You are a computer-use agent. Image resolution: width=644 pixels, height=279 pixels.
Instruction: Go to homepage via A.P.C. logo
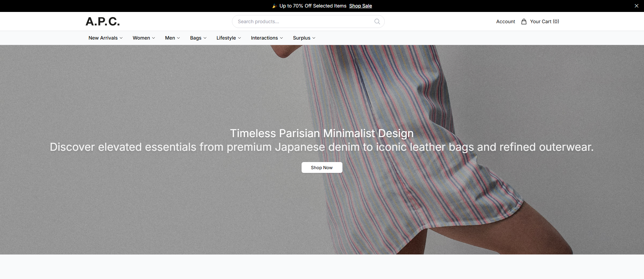pos(103,21)
